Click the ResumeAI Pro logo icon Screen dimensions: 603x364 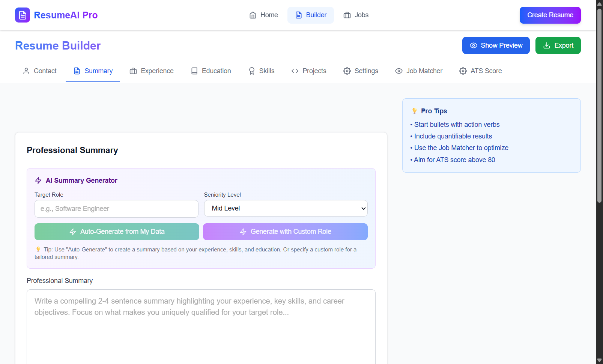pos(23,15)
